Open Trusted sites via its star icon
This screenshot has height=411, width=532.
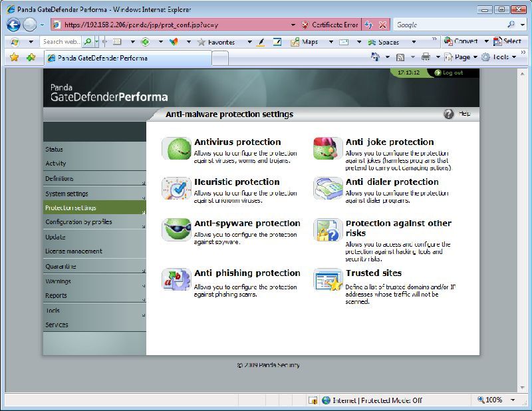pos(326,281)
